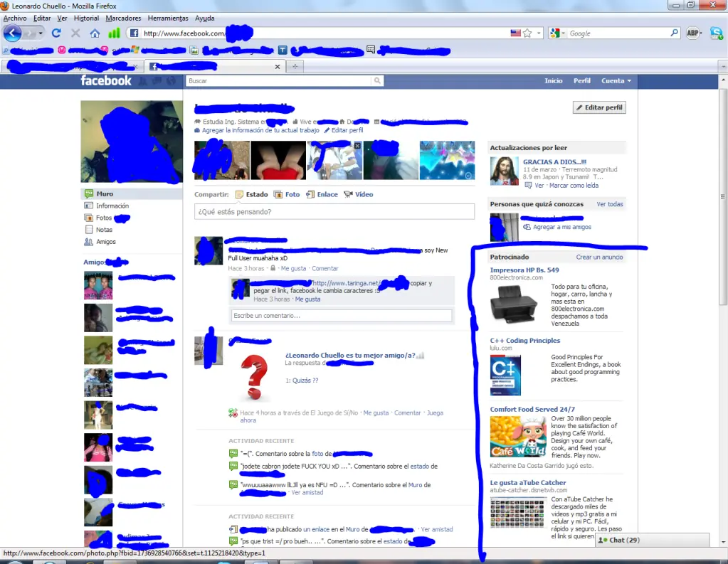Click the Video sharing icon
The image size is (728, 564).
tap(348, 194)
